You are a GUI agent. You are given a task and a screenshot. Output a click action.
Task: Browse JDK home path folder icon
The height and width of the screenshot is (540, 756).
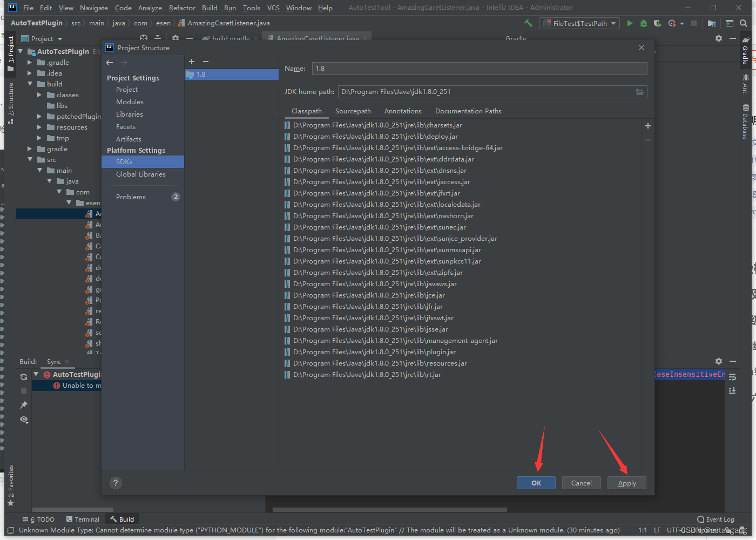click(640, 92)
